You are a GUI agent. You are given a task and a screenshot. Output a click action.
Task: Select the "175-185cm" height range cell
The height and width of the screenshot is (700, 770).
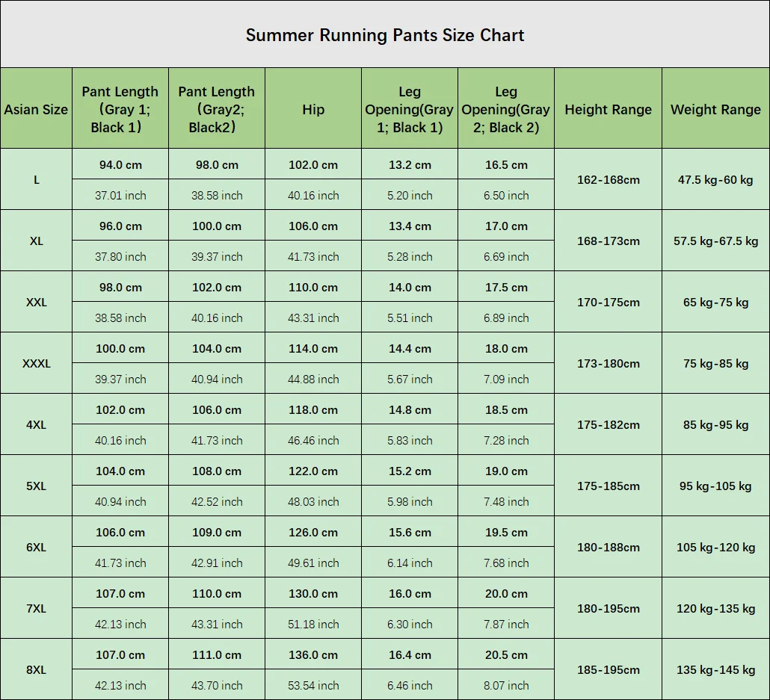(x=609, y=486)
